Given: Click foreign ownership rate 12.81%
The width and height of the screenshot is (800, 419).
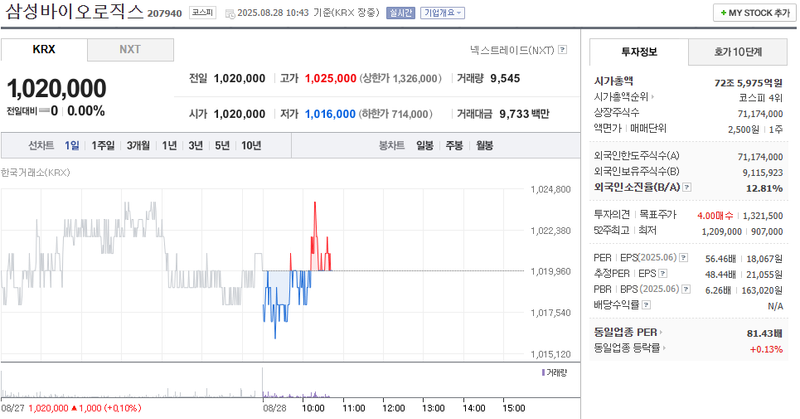Looking at the screenshot, I should [x=764, y=188].
